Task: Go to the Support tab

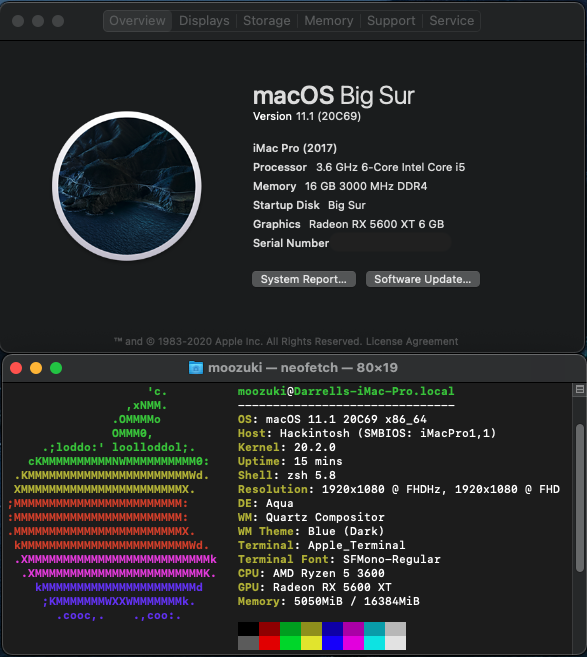Action: point(391,21)
